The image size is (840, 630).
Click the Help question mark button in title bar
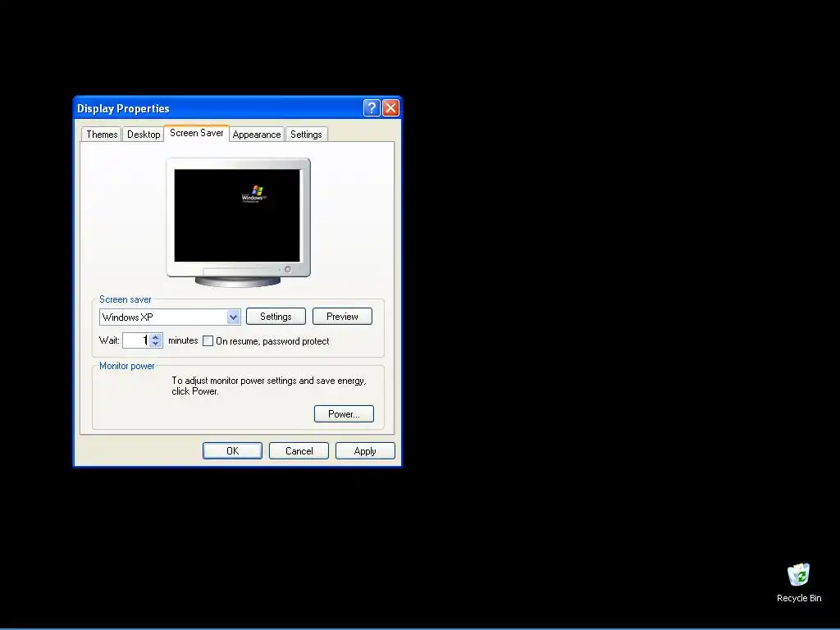(372, 107)
